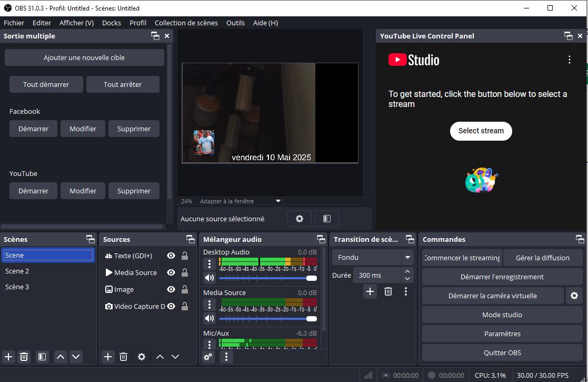Screen dimensions: 588x382
Task: Add a new scene with plus icon
Action: point(8,357)
